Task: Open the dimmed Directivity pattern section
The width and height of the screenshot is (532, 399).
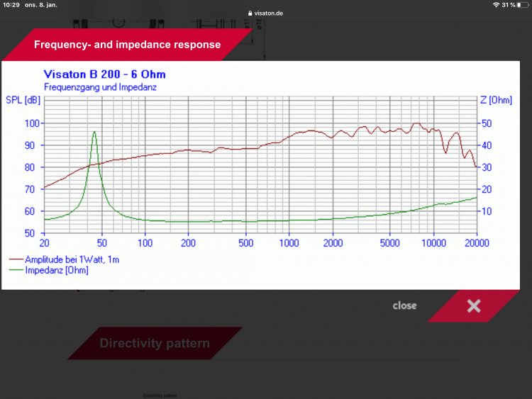Action: pyautogui.click(x=155, y=343)
